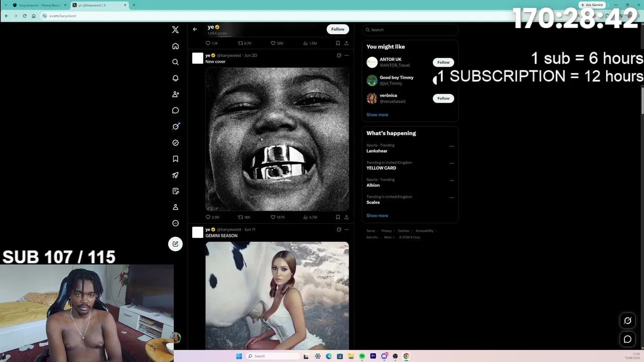Screen dimensions: 644x362
Task: Click the X search field
Action: click(x=410, y=30)
